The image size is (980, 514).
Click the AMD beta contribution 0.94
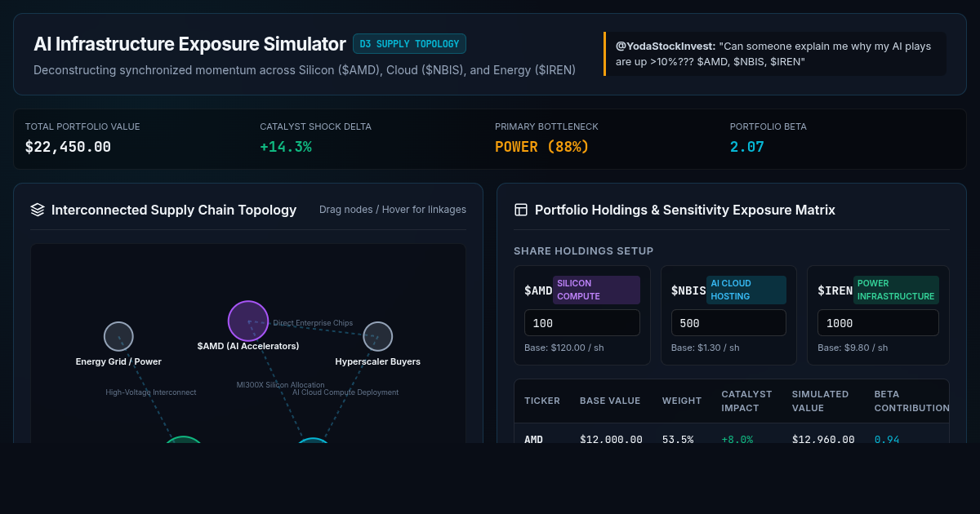887,439
